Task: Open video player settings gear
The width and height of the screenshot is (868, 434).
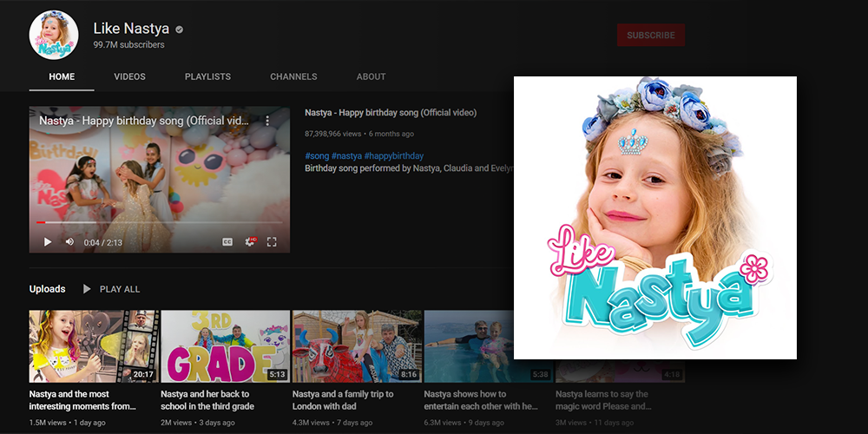Action: tap(250, 242)
